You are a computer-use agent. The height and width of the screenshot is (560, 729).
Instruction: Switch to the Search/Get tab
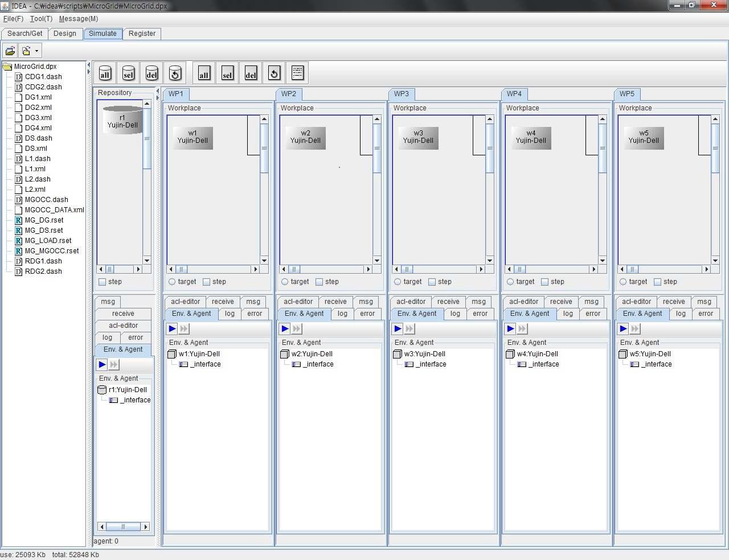(25, 34)
